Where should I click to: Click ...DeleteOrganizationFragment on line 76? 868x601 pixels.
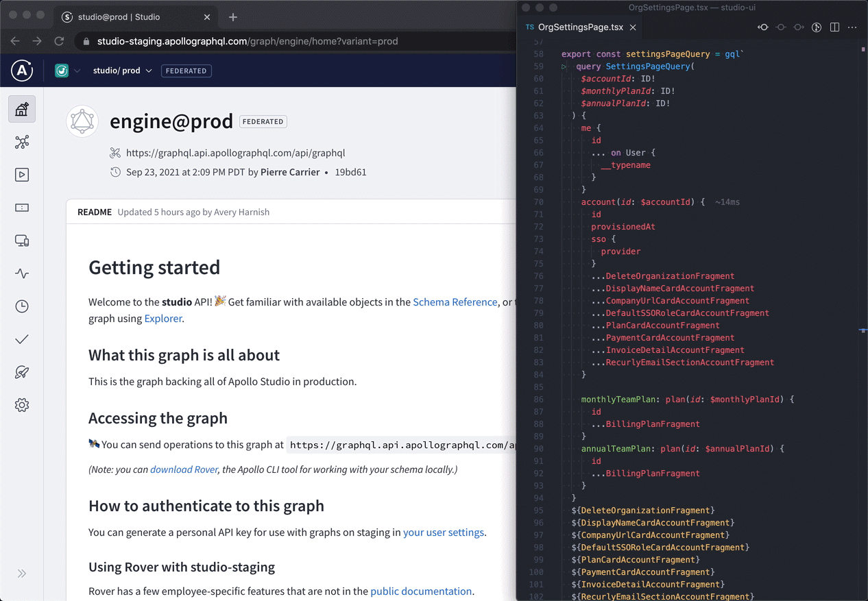click(x=662, y=276)
